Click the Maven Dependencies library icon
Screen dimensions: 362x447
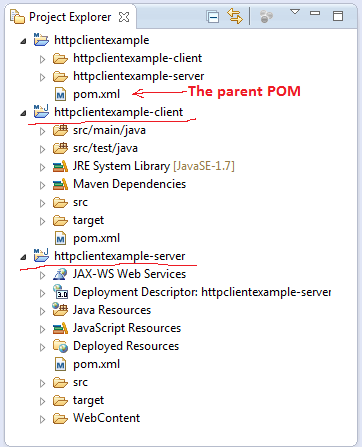(x=60, y=184)
